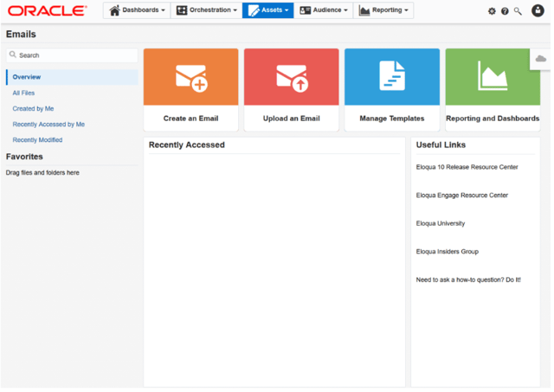This screenshot has width=554, height=392.
Task: Click the Emails page heading
Action: [21, 35]
